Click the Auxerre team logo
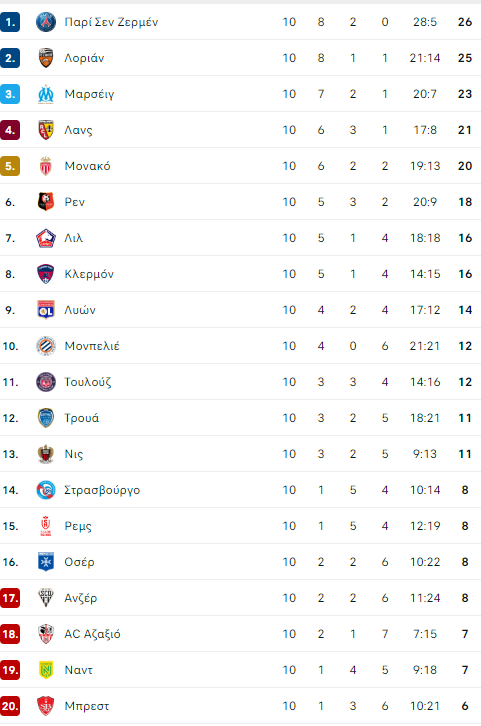The height and width of the screenshot is (726, 481). point(46,562)
